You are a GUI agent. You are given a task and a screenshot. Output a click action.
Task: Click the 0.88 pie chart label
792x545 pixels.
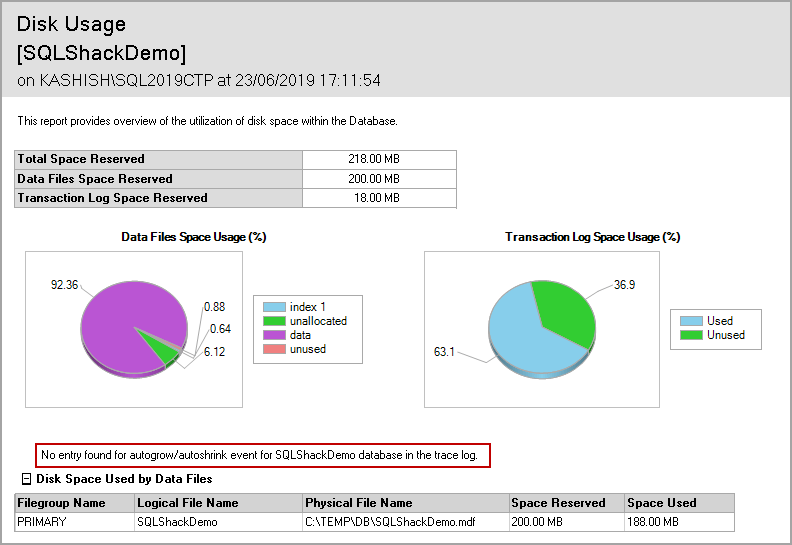pyautogui.click(x=215, y=307)
